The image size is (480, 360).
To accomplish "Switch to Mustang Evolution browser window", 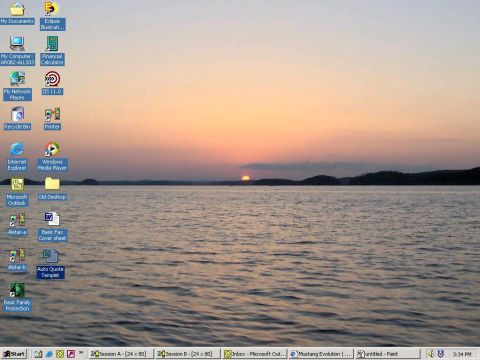I will point(321,354).
